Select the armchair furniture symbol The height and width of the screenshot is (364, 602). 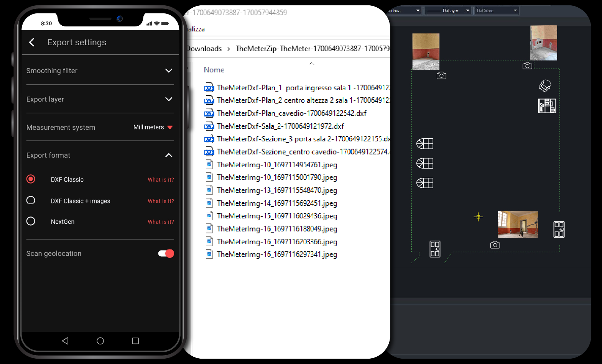545,86
